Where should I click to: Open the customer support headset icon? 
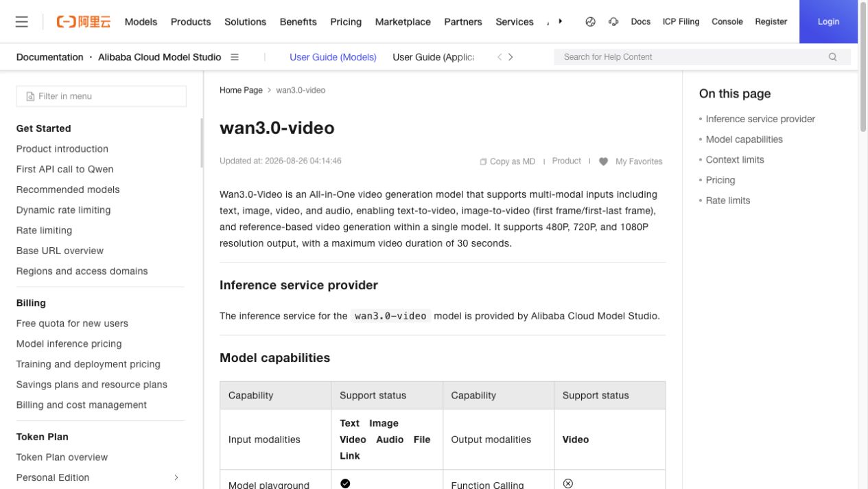coord(613,21)
